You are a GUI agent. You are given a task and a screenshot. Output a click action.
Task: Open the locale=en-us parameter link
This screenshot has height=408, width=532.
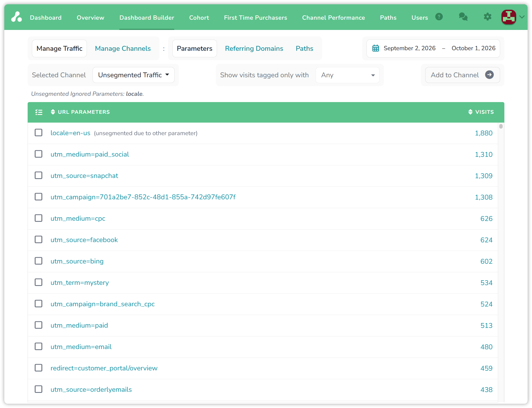(70, 133)
